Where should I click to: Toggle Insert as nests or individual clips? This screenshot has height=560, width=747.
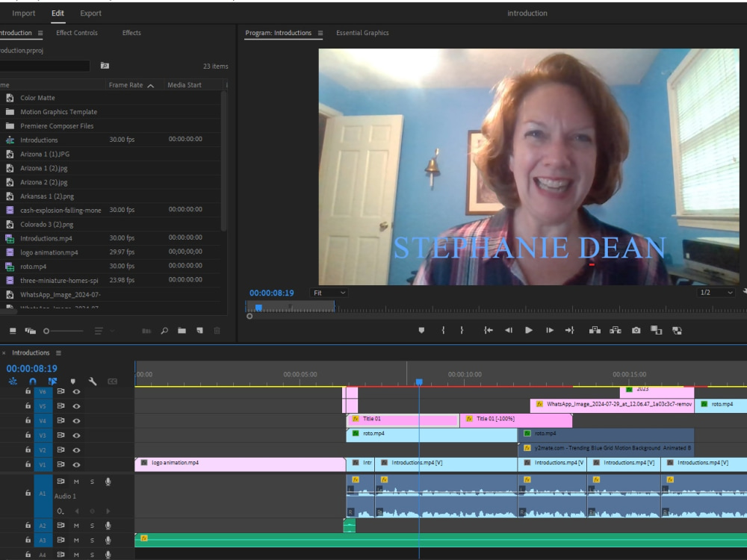point(13,381)
